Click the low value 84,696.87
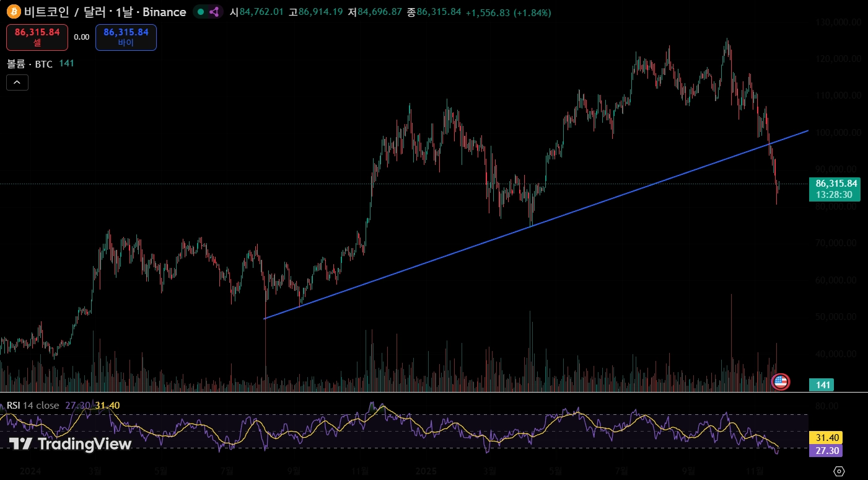The image size is (868, 480). tap(380, 12)
